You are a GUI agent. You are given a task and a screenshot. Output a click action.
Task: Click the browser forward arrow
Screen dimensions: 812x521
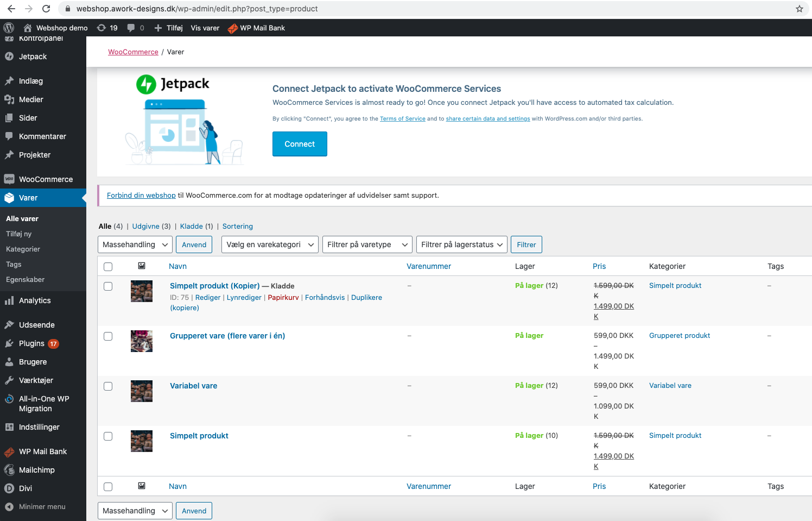tap(29, 9)
